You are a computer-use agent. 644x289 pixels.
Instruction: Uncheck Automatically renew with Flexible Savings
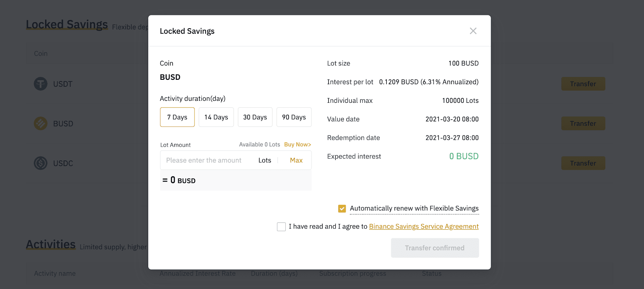342,208
